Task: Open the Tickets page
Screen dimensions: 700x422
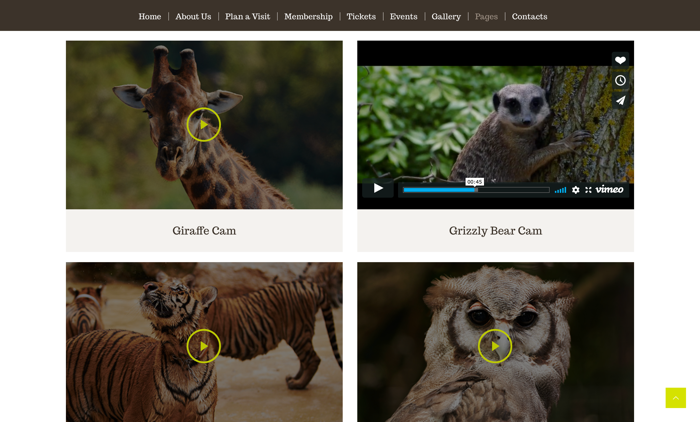Action: pyautogui.click(x=361, y=17)
